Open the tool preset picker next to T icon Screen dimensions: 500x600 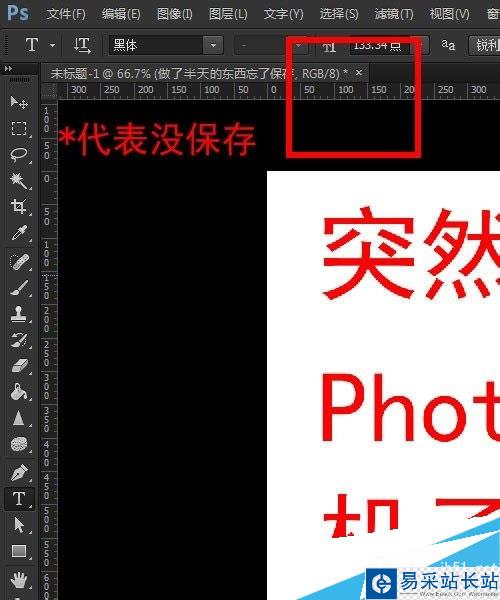(x=52, y=45)
